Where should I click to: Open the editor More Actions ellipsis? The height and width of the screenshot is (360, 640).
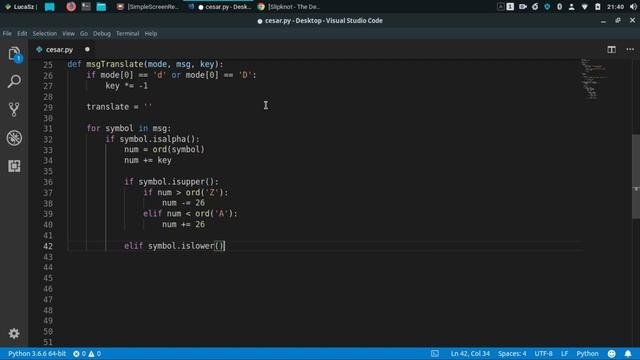coord(630,49)
